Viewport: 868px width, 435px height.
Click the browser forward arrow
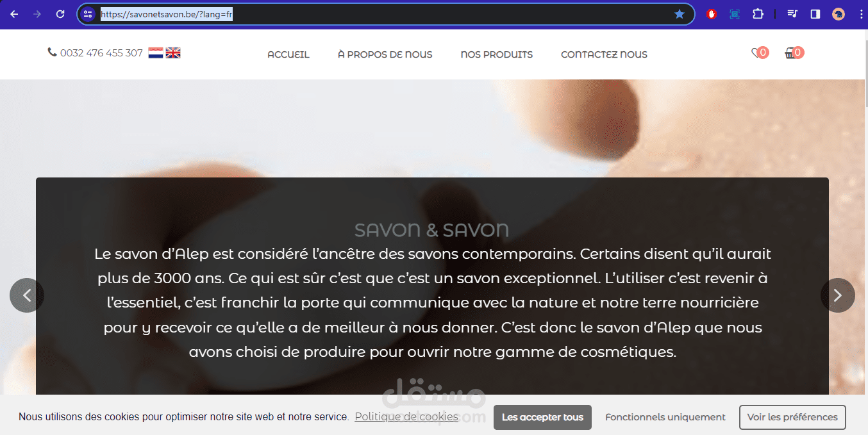click(37, 14)
